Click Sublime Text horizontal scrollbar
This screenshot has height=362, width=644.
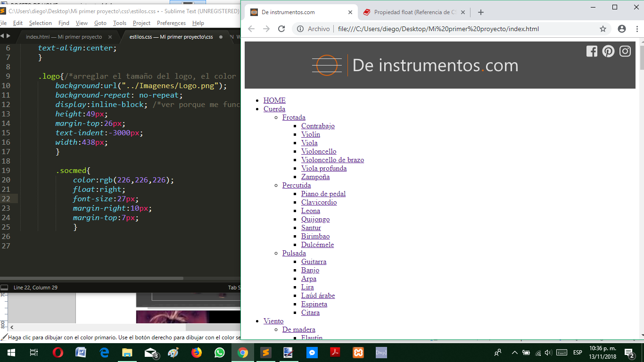(92, 278)
